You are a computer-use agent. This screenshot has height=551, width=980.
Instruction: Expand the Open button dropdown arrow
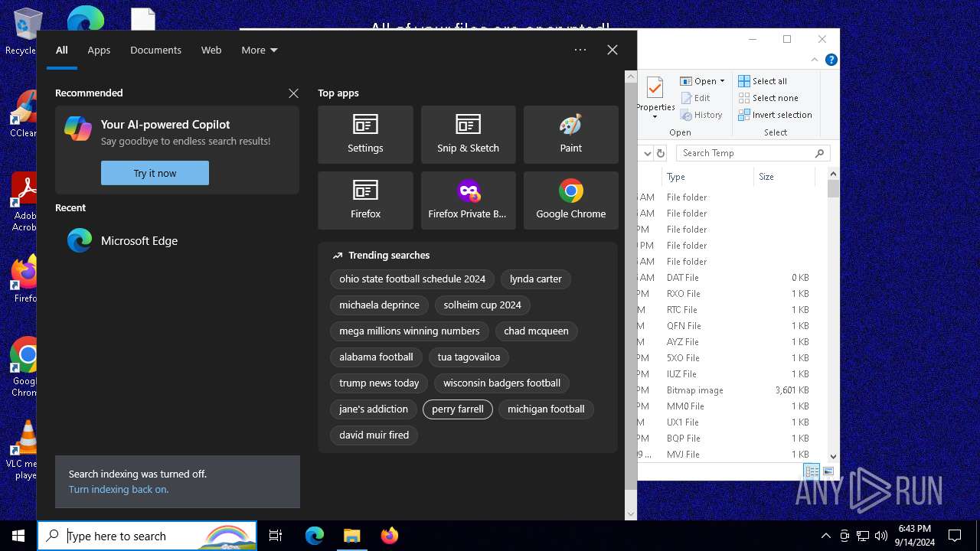pos(722,81)
